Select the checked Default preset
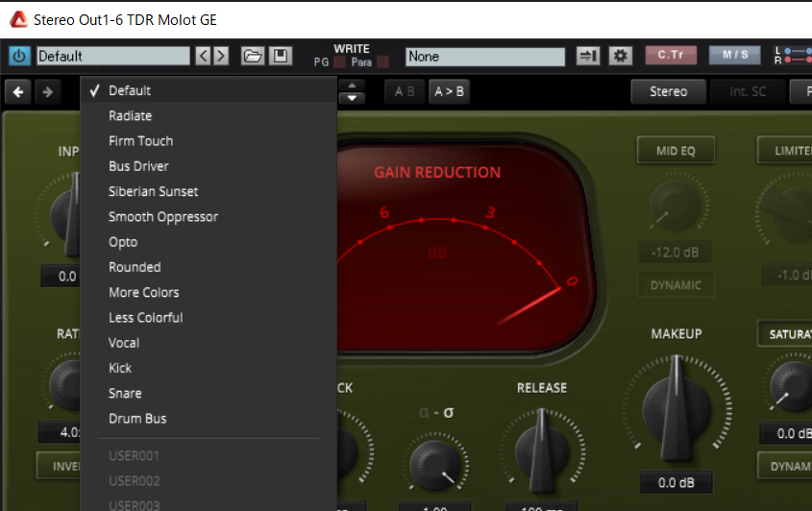This screenshot has height=511, width=812. (209, 90)
